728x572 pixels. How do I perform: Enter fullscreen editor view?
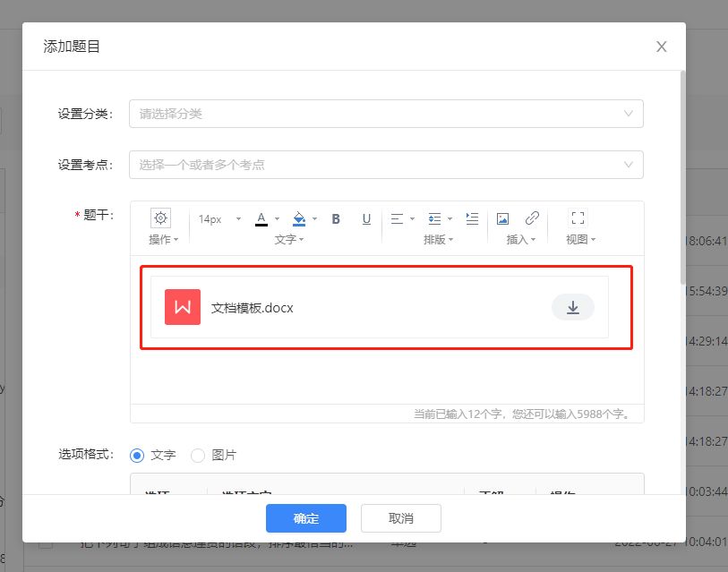(x=578, y=218)
